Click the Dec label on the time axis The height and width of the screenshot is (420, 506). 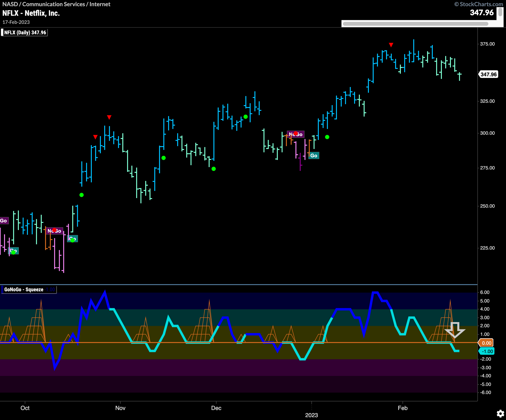click(x=216, y=408)
